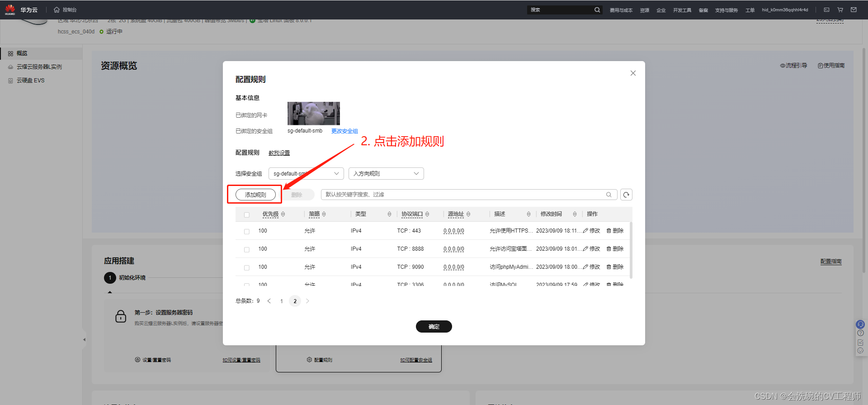Open the messages envelope icon
The image size is (868, 405).
pyautogui.click(x=854, y=10)
